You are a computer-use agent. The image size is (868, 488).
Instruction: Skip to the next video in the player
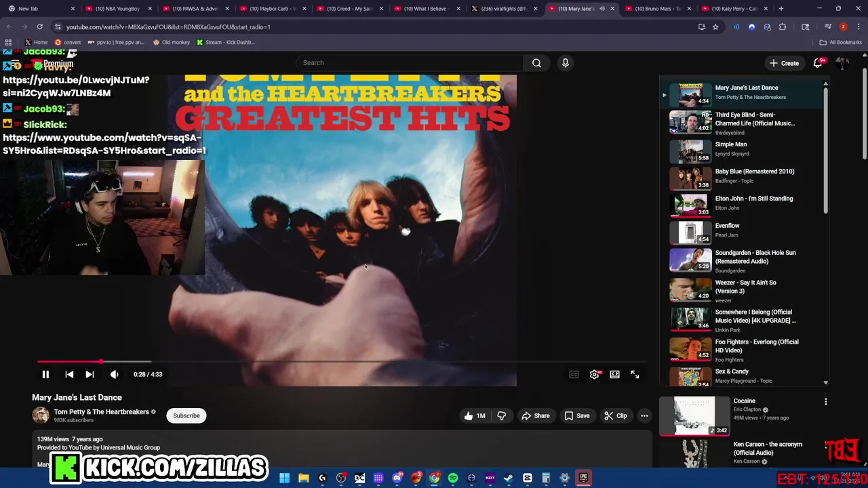[90, 374]
